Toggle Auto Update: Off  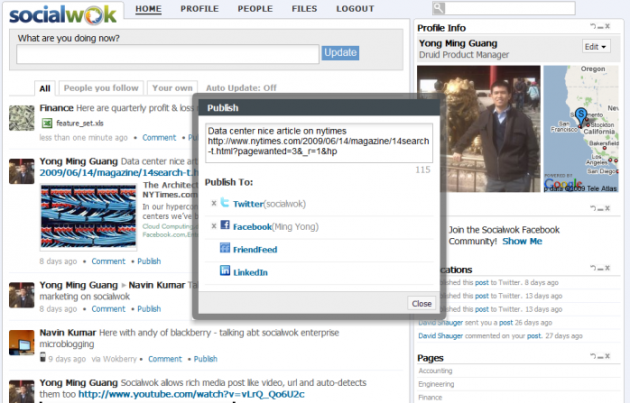[241, 88]
